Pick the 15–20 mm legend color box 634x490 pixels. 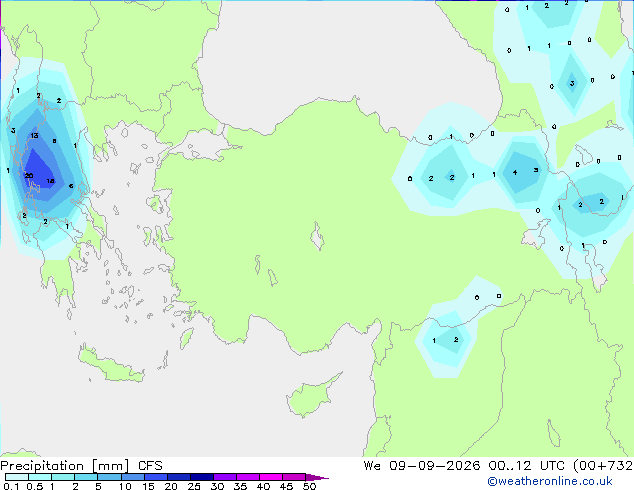(x=156, y=477)
